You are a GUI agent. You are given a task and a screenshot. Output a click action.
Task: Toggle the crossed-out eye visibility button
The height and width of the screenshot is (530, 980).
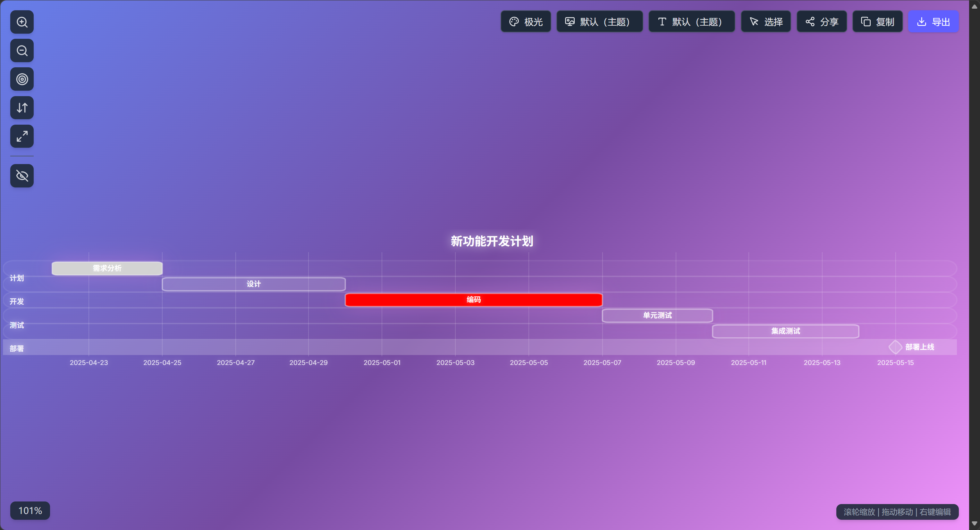pos(22,176)
